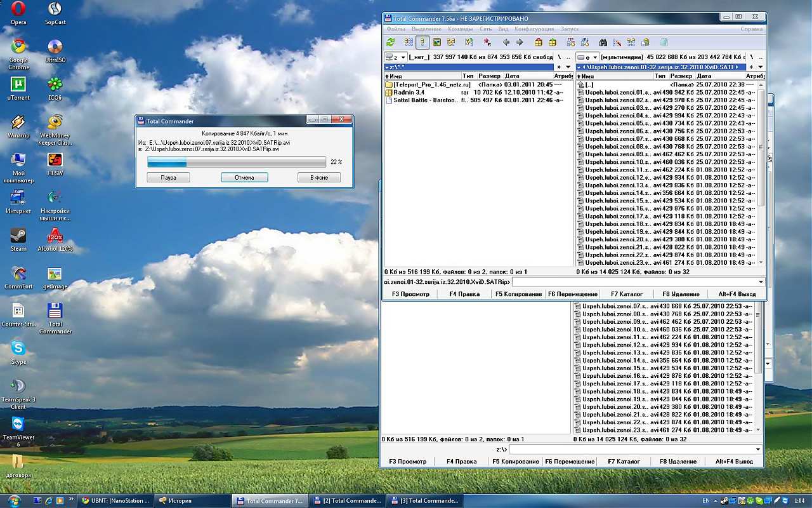
Task: Click the copy progress bar
Action: click(237, 163)
